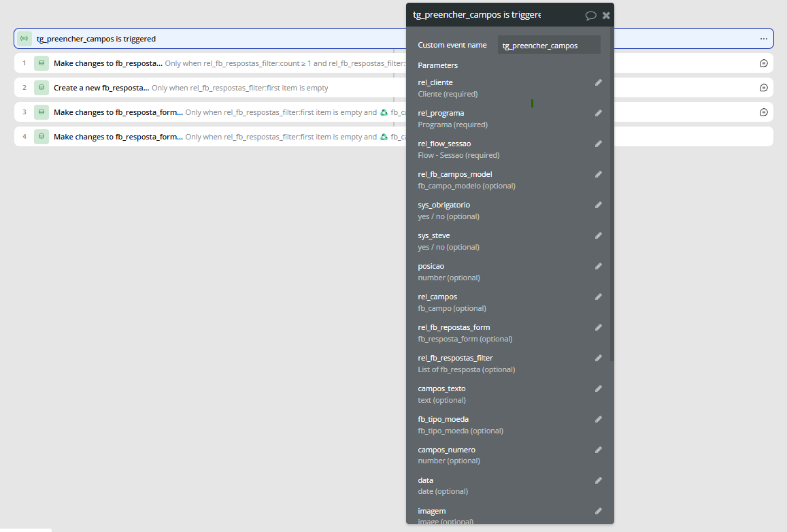
Task: Edit the posicao parameter pencil icon
Action: pyautogui.click(x=599, y=266)
